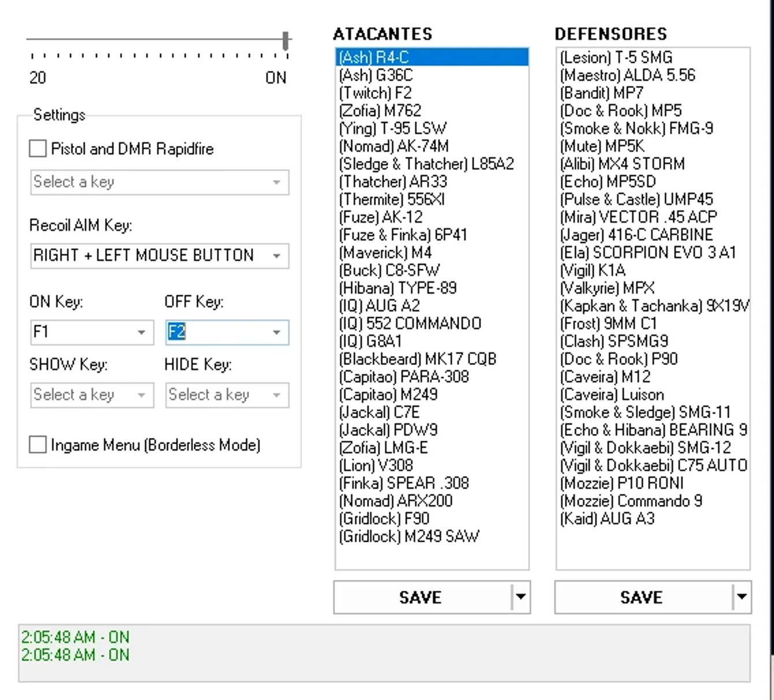Tick Ingame Menu (Borderless Mode) checkbox

(38, 445)
